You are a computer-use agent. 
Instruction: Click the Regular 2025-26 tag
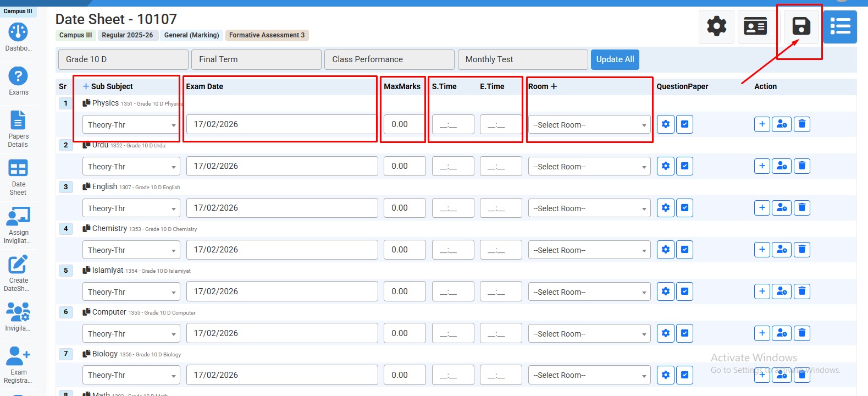click(x=128, y=35)
